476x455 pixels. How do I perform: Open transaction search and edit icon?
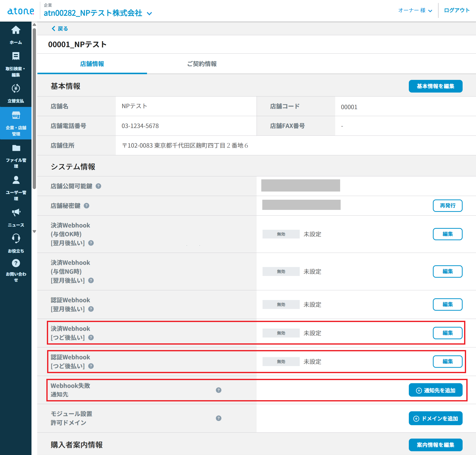(x=16, y=56)
